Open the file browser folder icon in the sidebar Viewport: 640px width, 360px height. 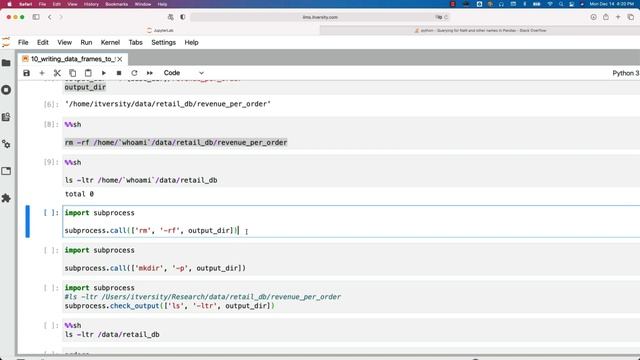tap(6, 63)
